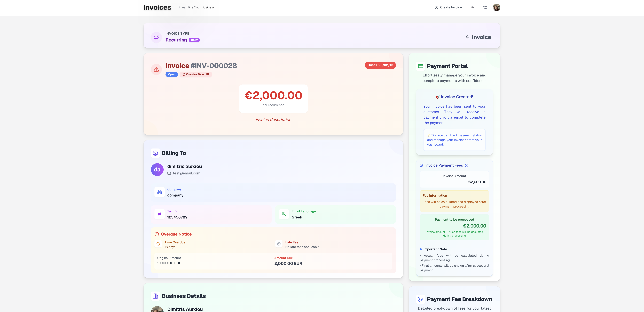Click the Daily badge next to Recurring
Screen dimensions: 644x312
194,40
